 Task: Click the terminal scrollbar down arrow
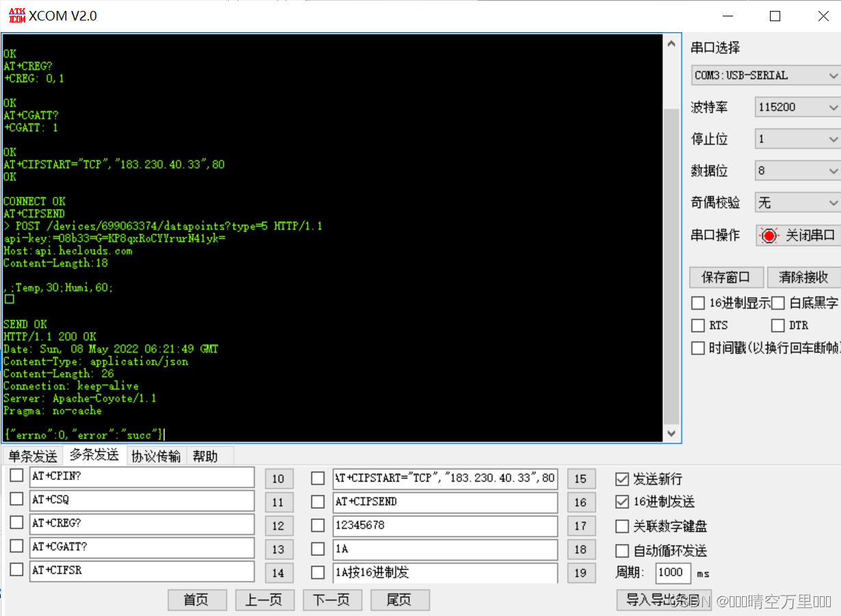672,433
